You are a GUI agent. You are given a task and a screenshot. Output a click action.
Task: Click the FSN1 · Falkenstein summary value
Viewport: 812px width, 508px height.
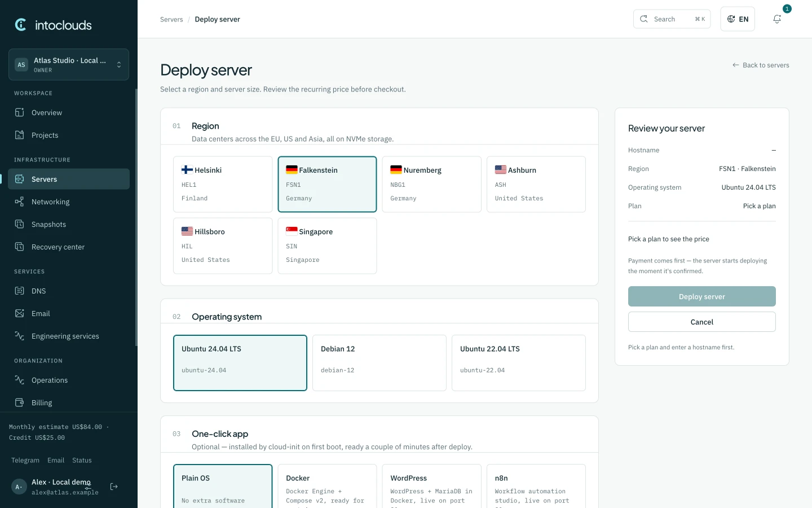point(747,169)
